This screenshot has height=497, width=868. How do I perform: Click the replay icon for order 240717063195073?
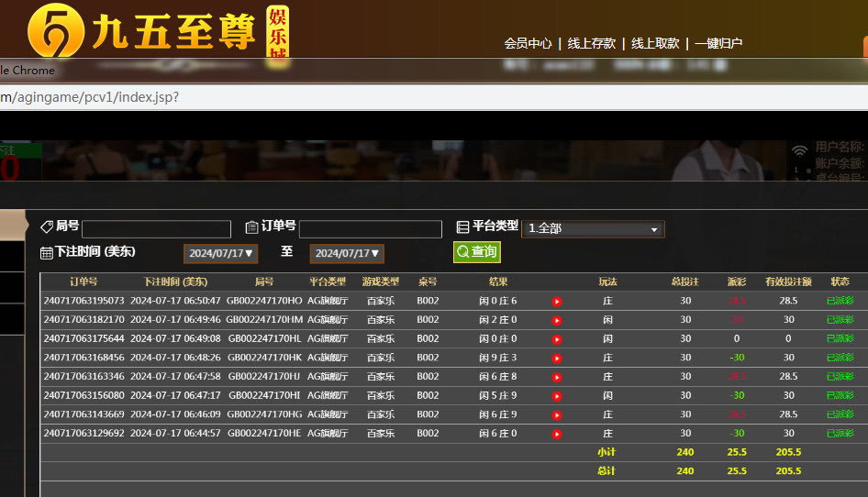(x=557, y=301)
